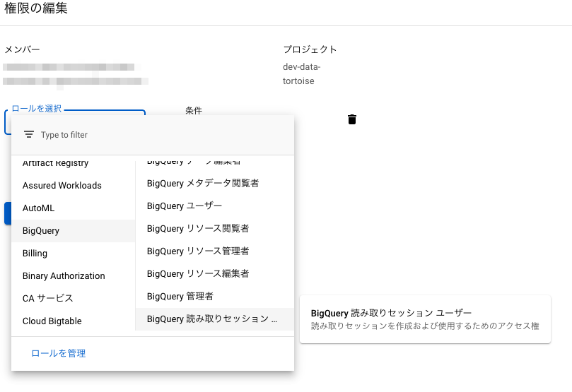Delete the role with the trash icon

(351, 119)
